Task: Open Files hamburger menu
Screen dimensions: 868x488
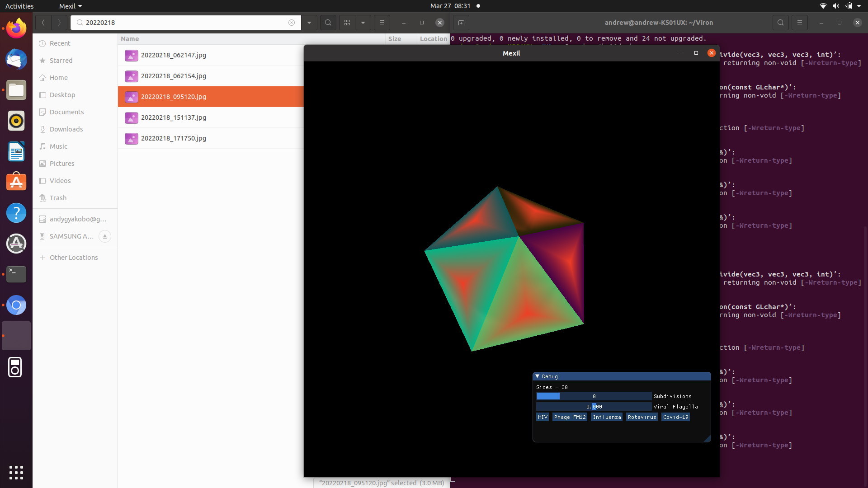Action: tap(382, 23)
